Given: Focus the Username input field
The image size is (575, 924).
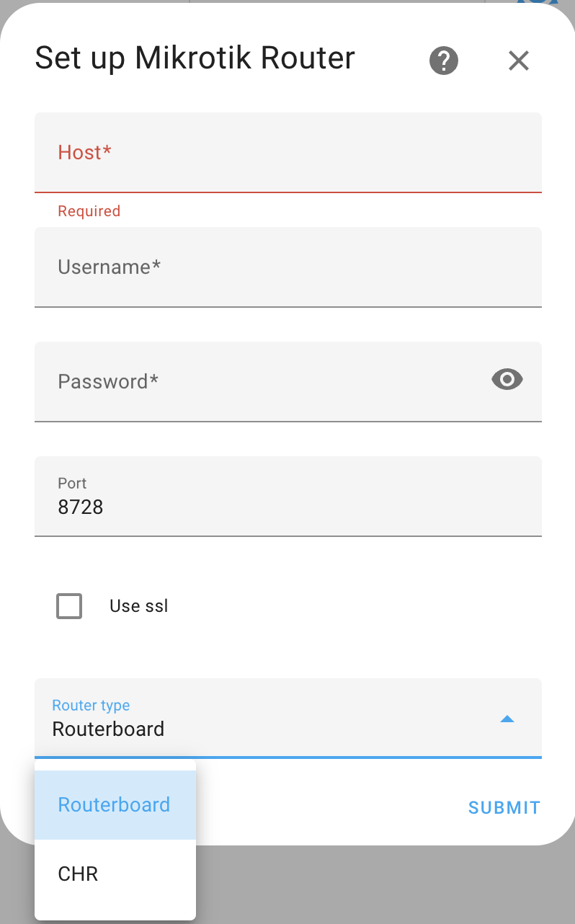Looking at the screenshot, I should tap(288, 267).
